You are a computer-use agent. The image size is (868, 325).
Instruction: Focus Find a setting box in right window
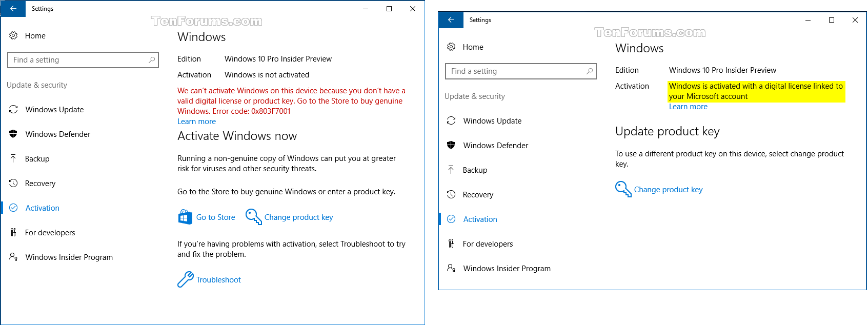(x=521, y=71)
